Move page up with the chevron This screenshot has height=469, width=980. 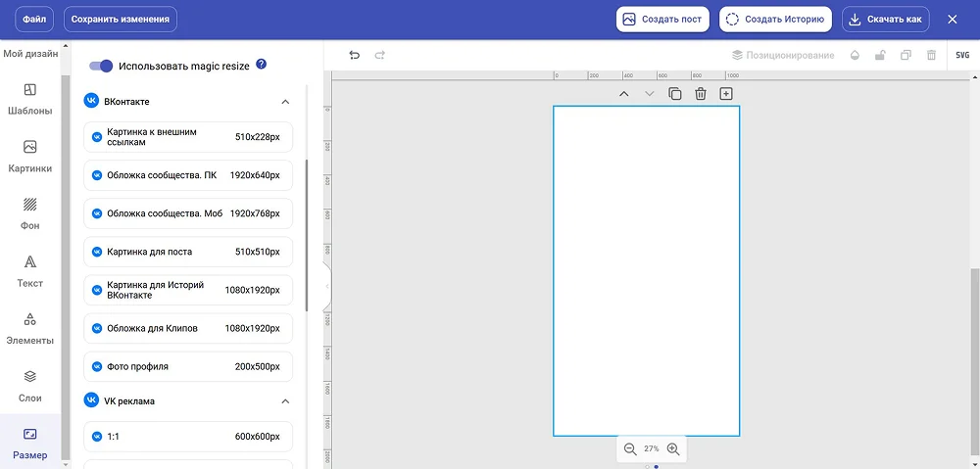click(623, 94)
